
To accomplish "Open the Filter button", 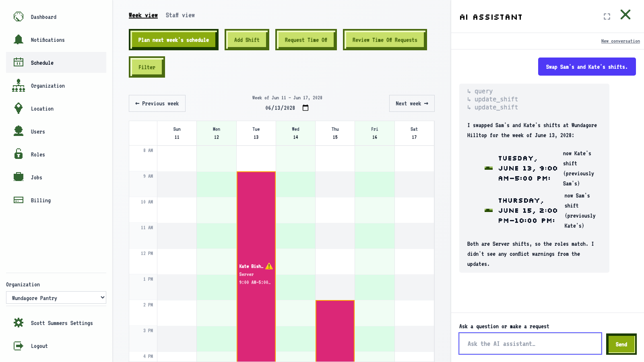I will [147, 67].
